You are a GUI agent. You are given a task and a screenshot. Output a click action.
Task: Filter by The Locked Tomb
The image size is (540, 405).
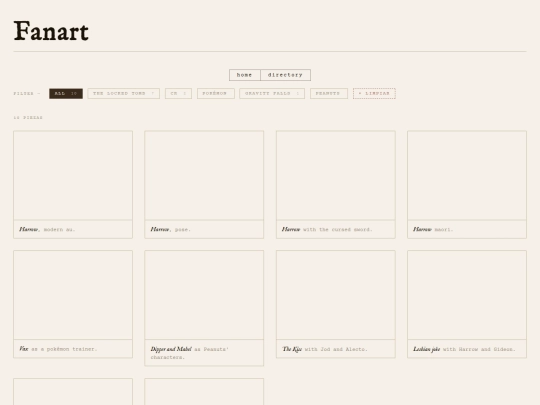(x=124, y=94)
